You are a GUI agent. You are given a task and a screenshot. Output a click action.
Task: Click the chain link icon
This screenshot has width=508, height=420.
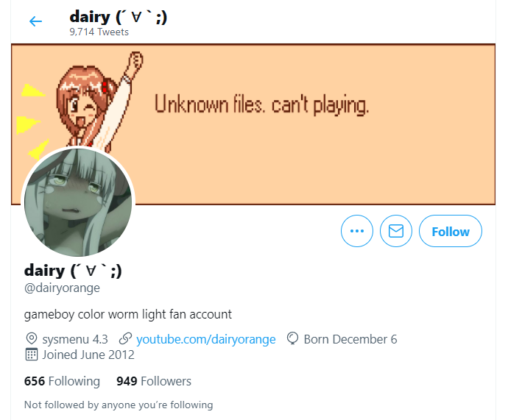tap(125, 339)
